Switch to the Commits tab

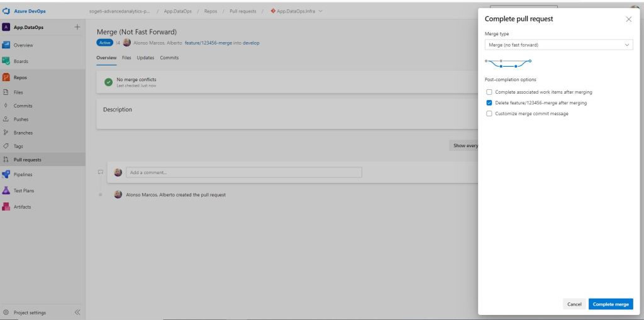(x=169, y=58)
